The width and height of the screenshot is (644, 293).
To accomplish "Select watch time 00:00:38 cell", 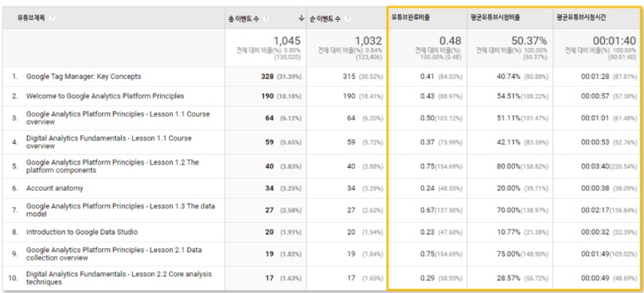I will (x=595, y=188).
